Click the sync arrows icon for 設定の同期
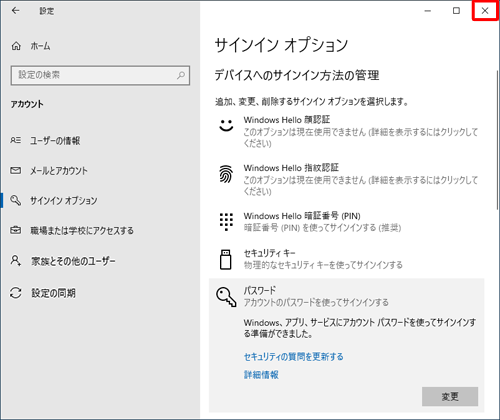This screenshot has height=420, width=500. 15,293
